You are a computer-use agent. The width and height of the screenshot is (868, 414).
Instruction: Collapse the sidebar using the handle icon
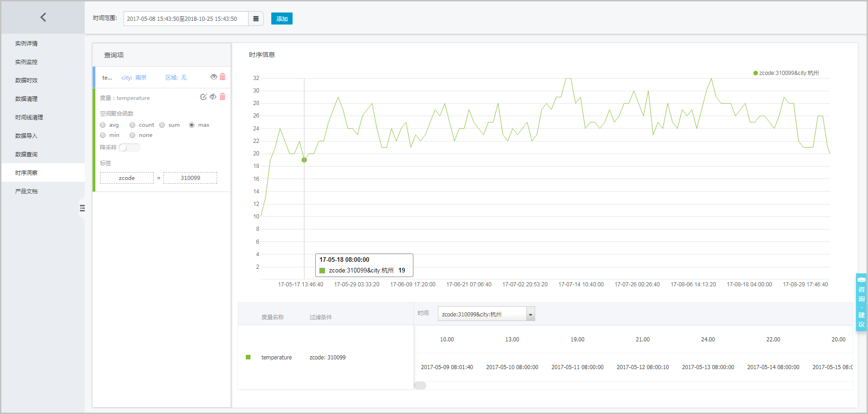click(x=82, y=208)
